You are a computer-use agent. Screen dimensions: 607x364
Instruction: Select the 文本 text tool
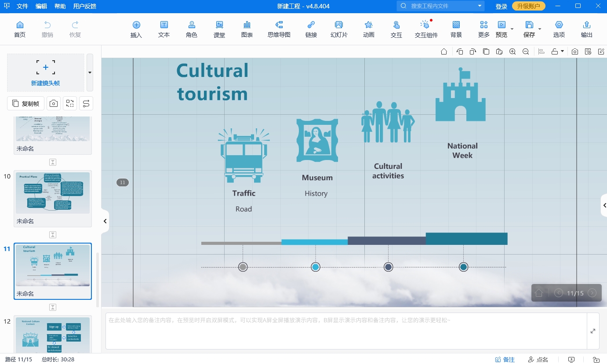164,29
